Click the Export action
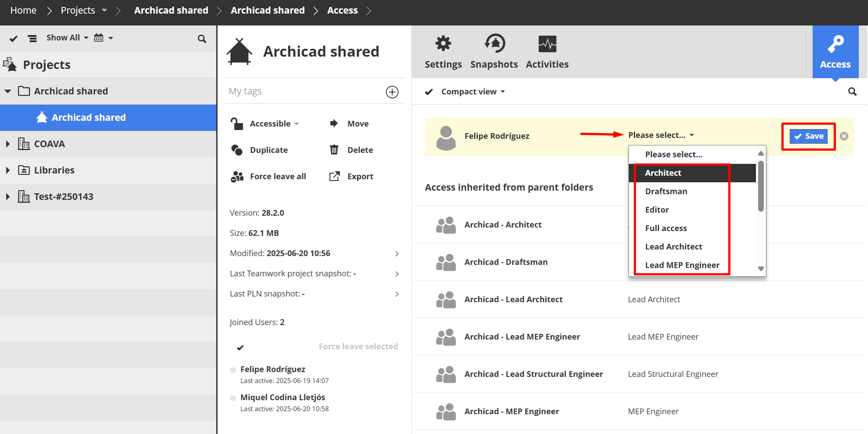This screenshot has width=868, height=434. pos(351,176)
